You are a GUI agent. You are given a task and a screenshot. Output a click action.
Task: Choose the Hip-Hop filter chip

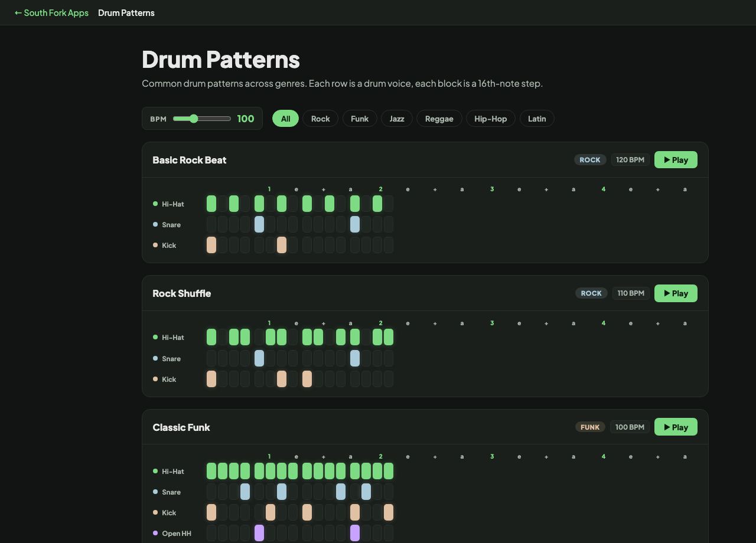pyautogui.click(x=491, y=119)
